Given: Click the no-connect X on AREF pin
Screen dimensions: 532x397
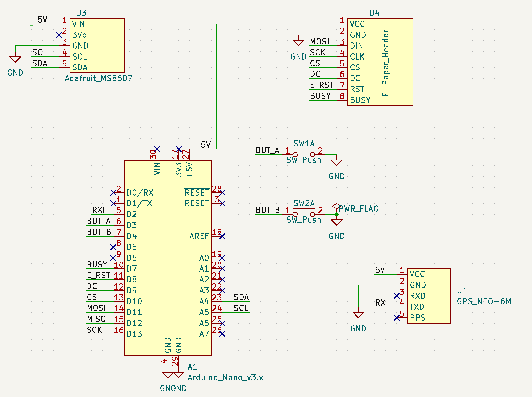Looking at the screenshot, I should (222, 236).
